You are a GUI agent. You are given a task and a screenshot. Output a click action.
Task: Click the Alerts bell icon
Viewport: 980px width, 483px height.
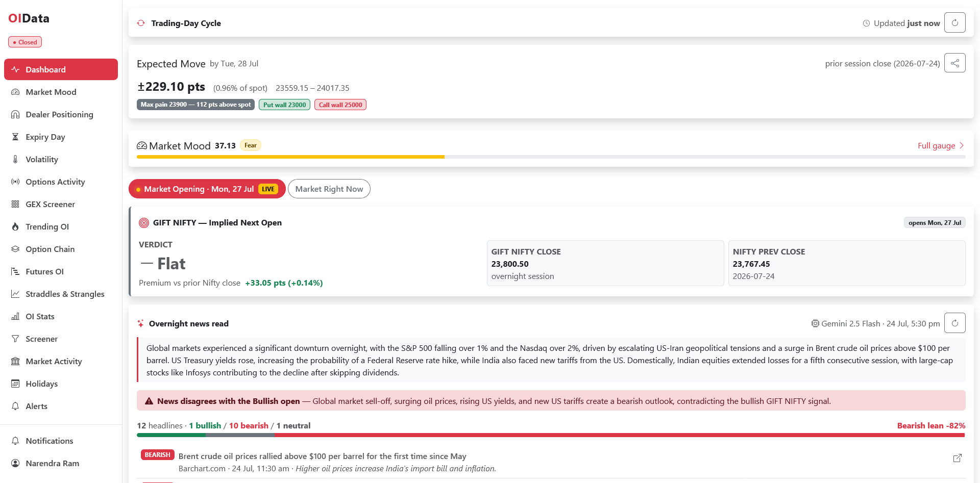pyautogui.click(x=15, y=406)
